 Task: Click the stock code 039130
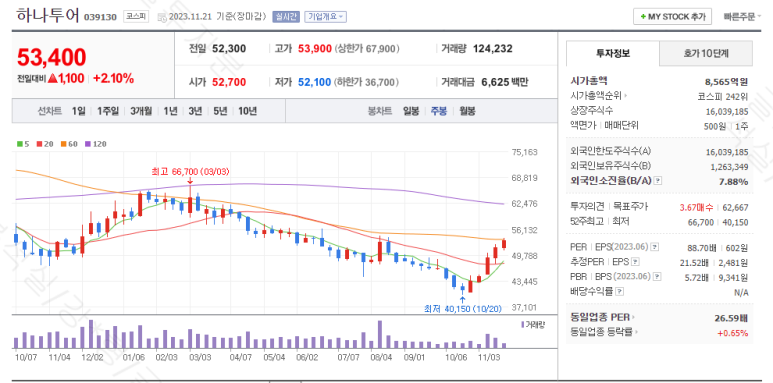100,17
